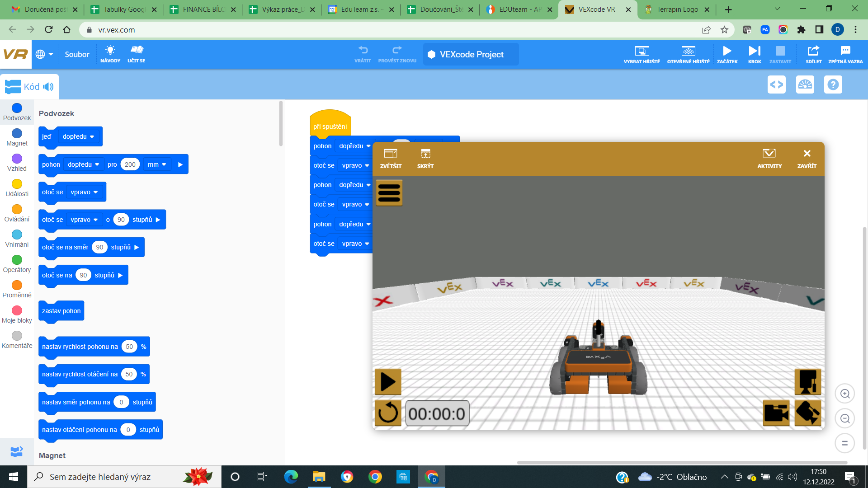
Task: Open the help question mark icon
Action: pos(833,84)
